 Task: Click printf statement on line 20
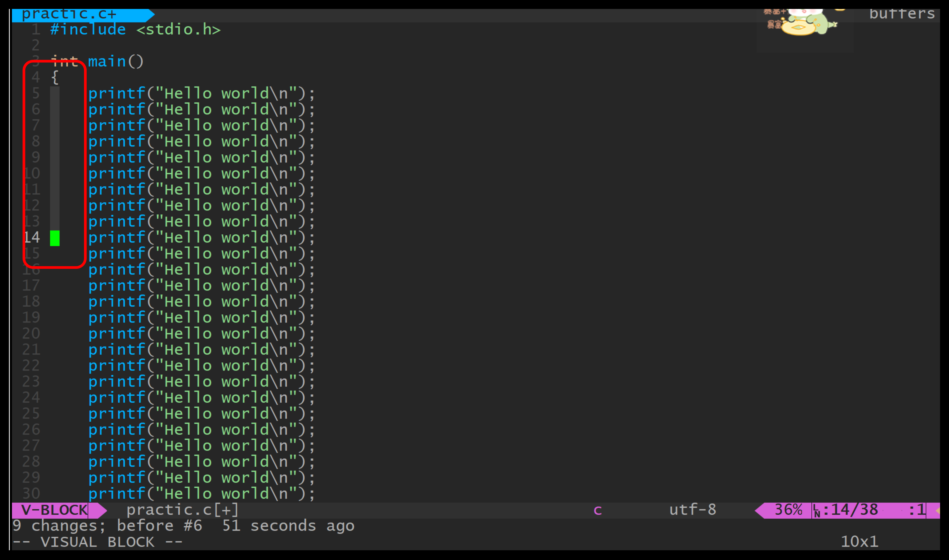click(202, 334)
